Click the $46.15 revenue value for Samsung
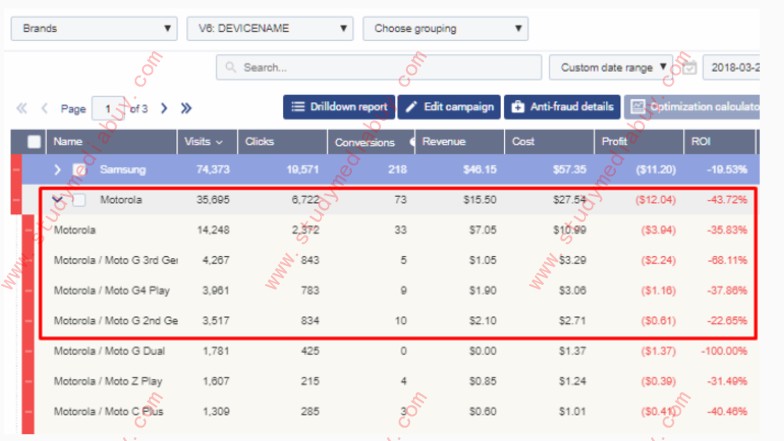Viewport: 784px width, 441px height. [x=480, y=170]
